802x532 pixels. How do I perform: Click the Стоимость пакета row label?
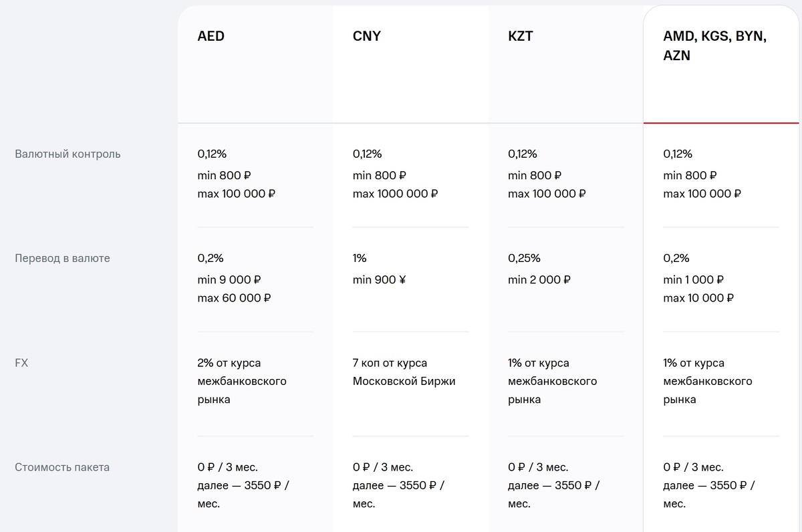pyautogui.click(x=62, y=467)
